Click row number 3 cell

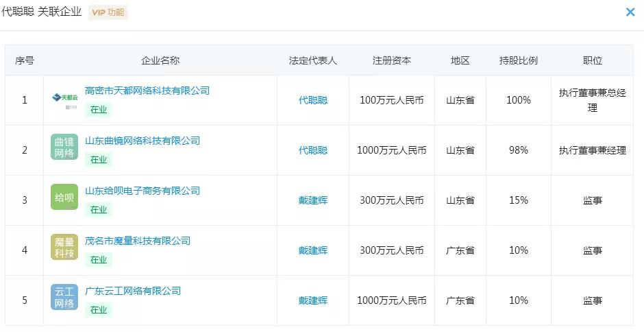coord(24,201)
